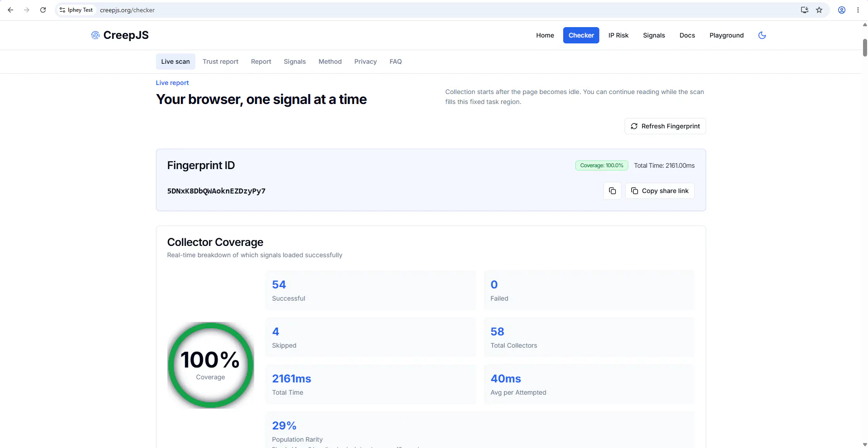Switch to the Trust report tab
This screenshot has height=448, width=868.
pos(220,61)
